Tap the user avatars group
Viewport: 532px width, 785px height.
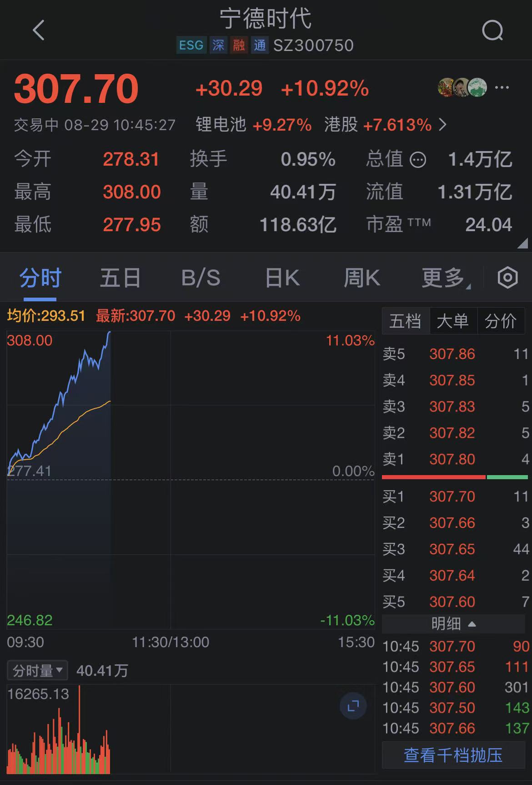tap(462, 87)
